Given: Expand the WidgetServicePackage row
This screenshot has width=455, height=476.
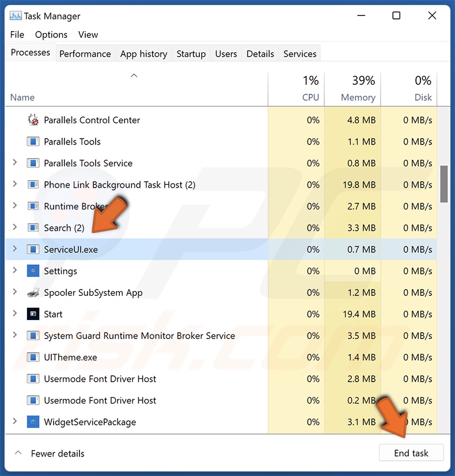Looking at the screenshot, I should (x=14, y=421).
